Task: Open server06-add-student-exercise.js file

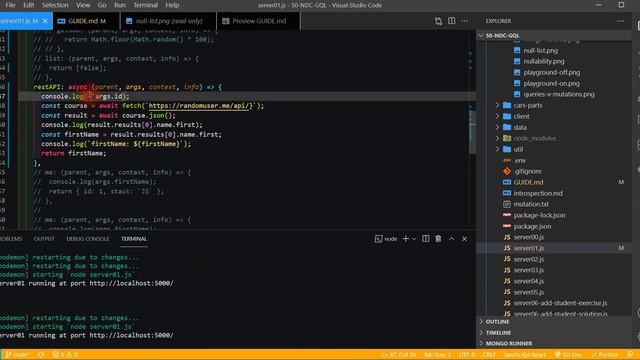Action: pyautogui.click(x=560, y=303)
